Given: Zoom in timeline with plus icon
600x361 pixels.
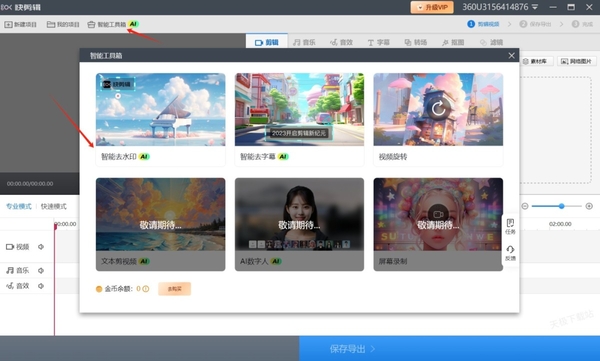Looking at the screenshot, I should [589, 206].
